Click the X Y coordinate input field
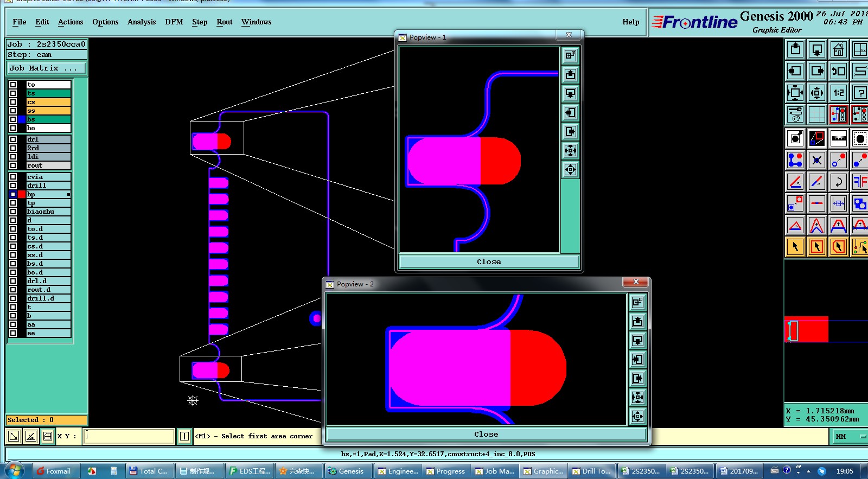This screenshot has height=479, width=868. (129, 436)
